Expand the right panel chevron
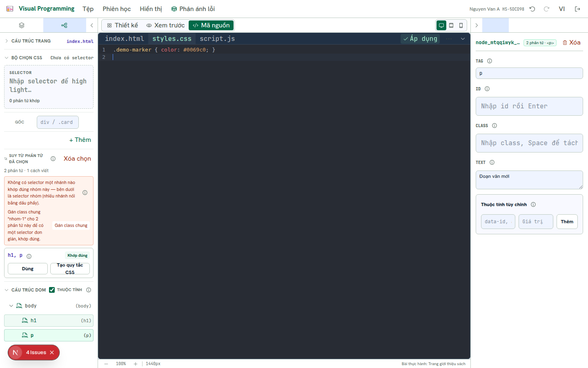The height and width of the screenshot is (368, 588). coord(477,25)
